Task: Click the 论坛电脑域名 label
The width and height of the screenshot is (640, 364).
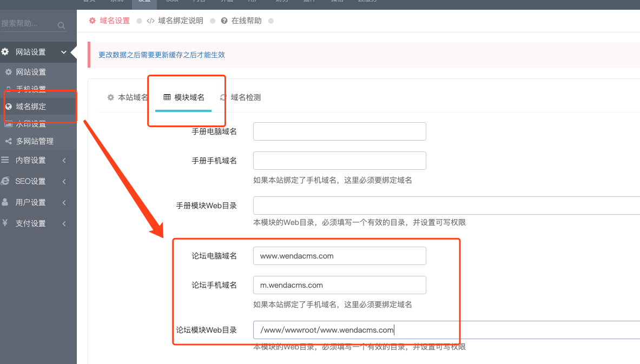Action: click(214, 256)
